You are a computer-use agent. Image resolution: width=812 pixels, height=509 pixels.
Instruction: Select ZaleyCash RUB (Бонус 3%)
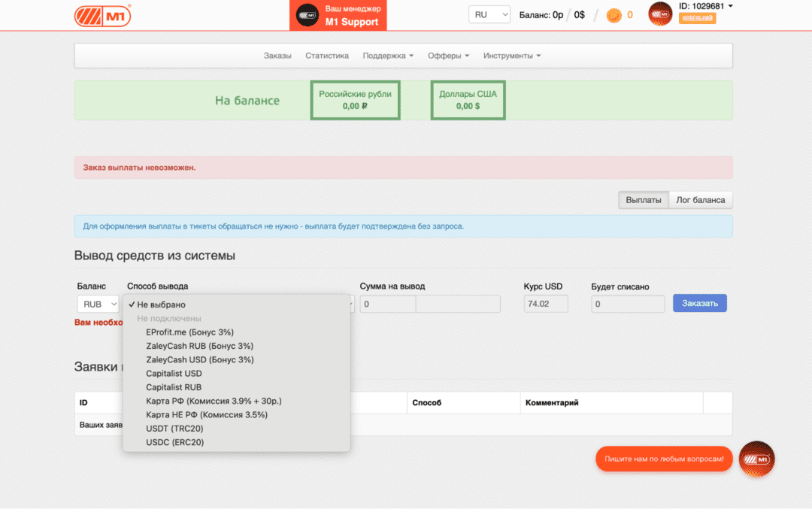pos(236,346)
